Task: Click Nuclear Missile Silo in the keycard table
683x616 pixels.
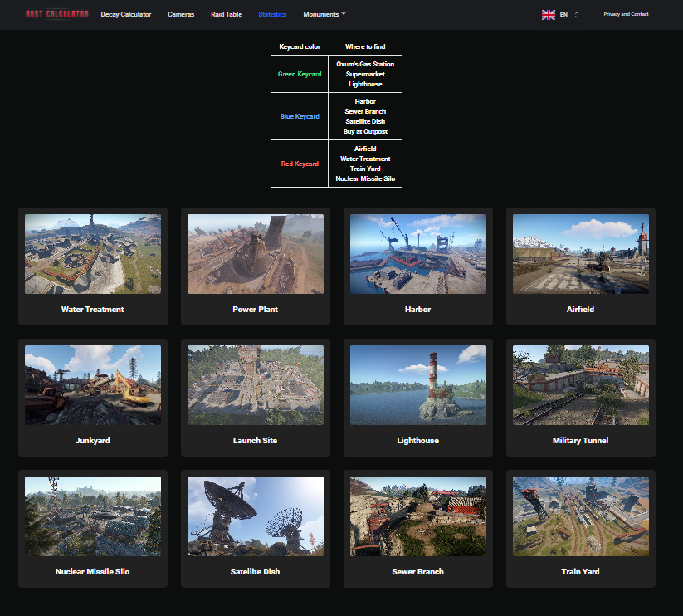Action: (x=365, y=178)
